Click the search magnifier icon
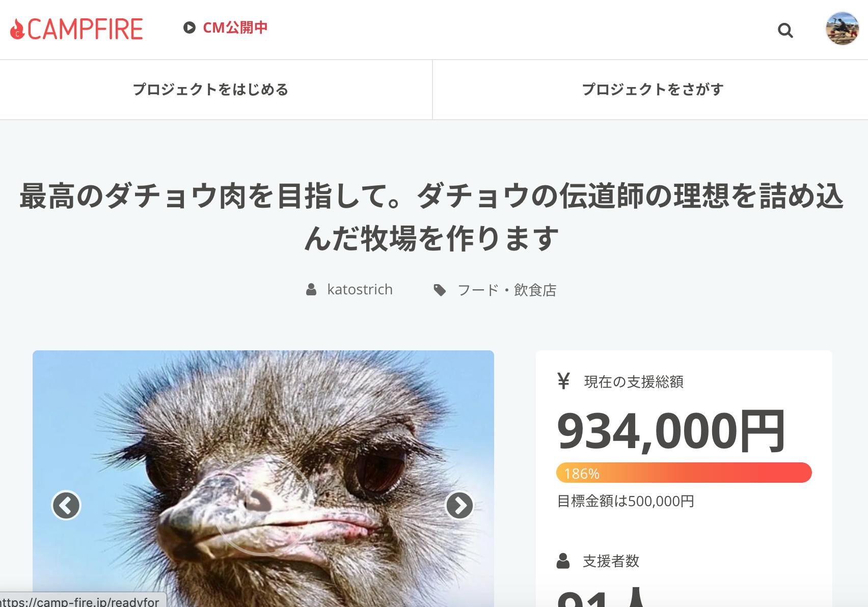The width and height of the screenshot is (868, 607). [785, 31]
